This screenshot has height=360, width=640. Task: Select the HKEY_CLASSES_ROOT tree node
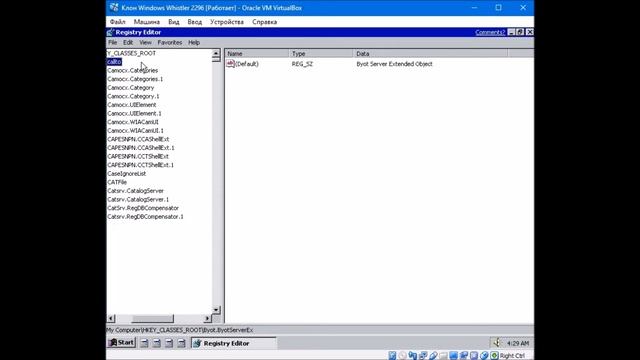click(131, 53)
